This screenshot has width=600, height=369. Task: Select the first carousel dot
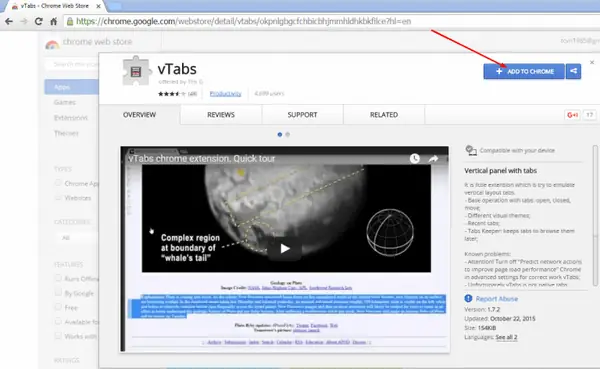(x=280, y=134)
